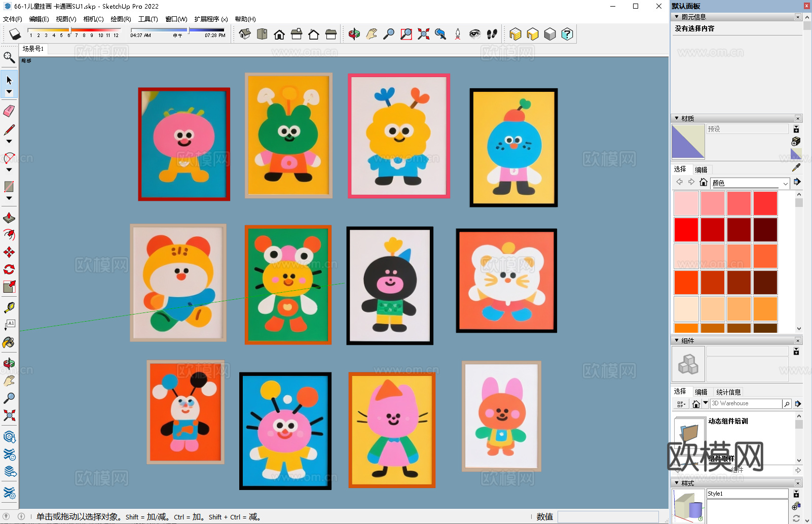Switch to the 统计信息 tab
The width and height of the screenshot is (812, 524).
pyautogui.click(x=728, y=392)
